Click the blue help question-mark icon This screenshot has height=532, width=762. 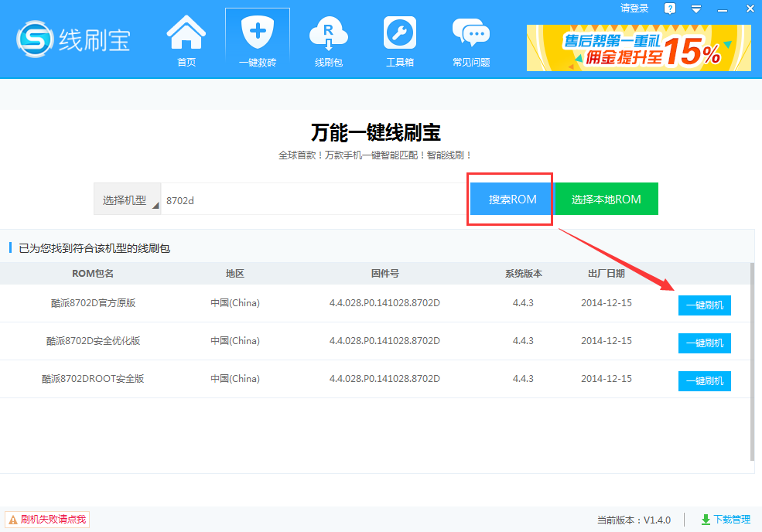click(670, 9)
